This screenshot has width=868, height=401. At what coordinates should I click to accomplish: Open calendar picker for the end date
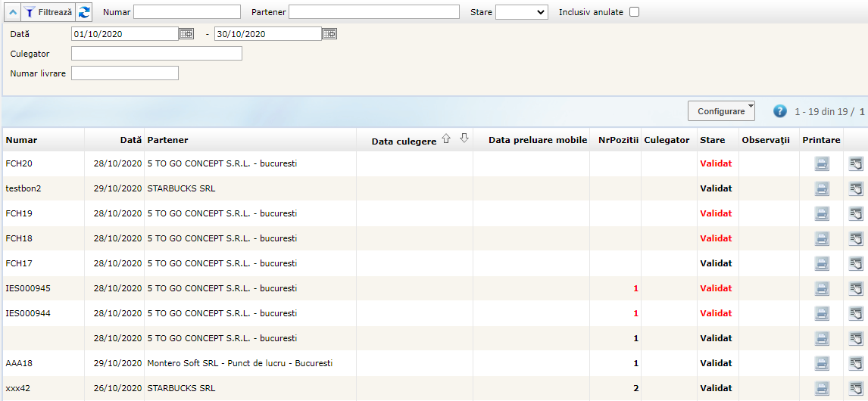tap(329, 33)
